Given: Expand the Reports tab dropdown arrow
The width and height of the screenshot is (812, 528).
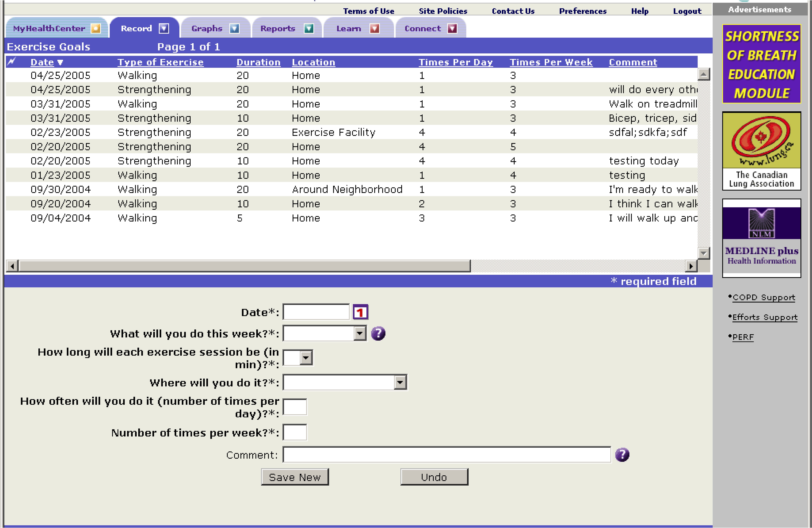Looking at the screenshot, I should coord(309,28).
